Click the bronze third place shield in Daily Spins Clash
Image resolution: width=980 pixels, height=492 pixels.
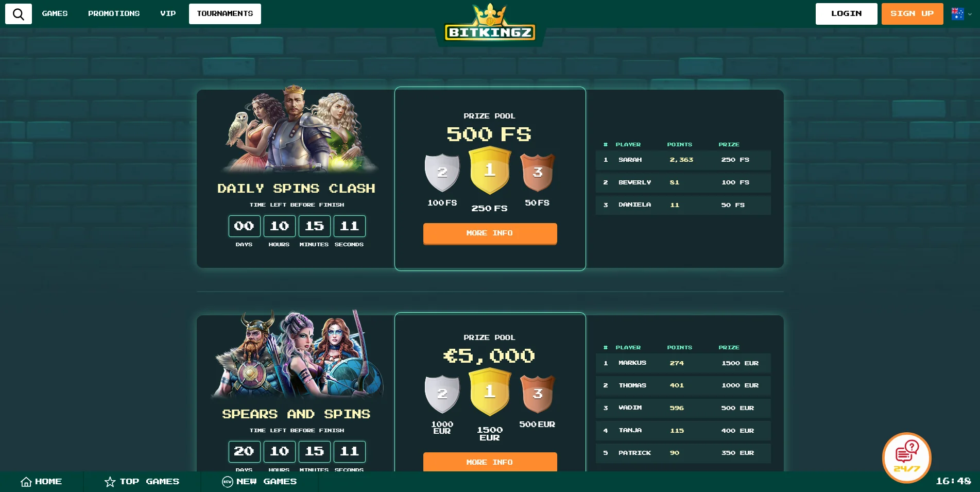(537, 173)
